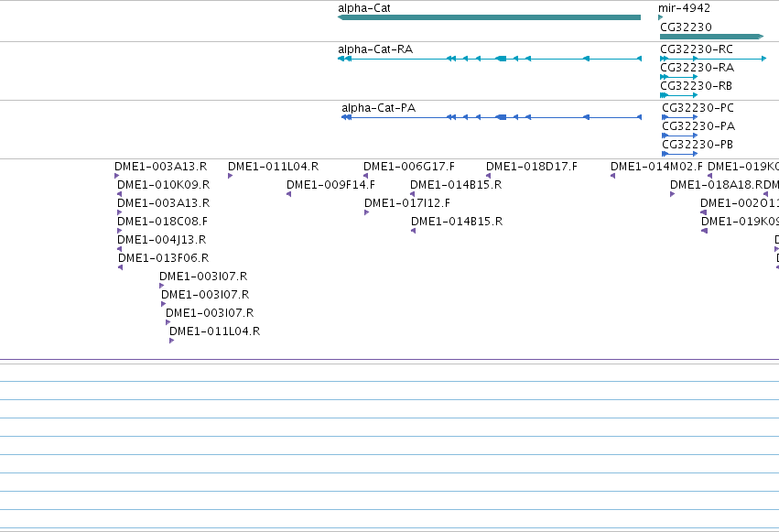
Task: Select the CG32230-PB protein label
Action: [x=698, y=145]
